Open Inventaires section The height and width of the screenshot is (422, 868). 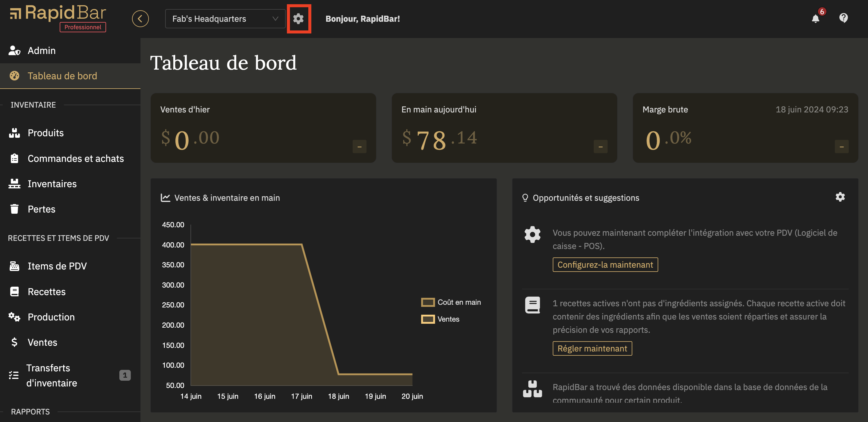(x=70, y=184)
